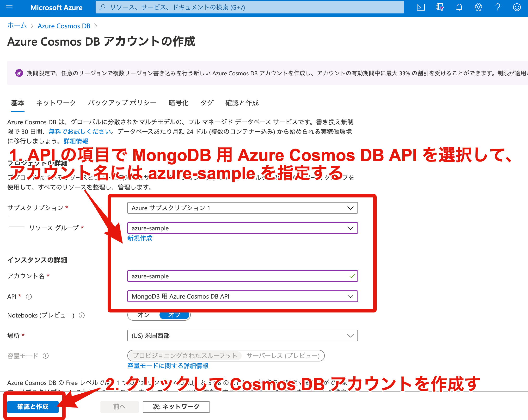The image size is (528, 420).
Task: Switch to the ネットワーク tab
Action: point(56,103)
